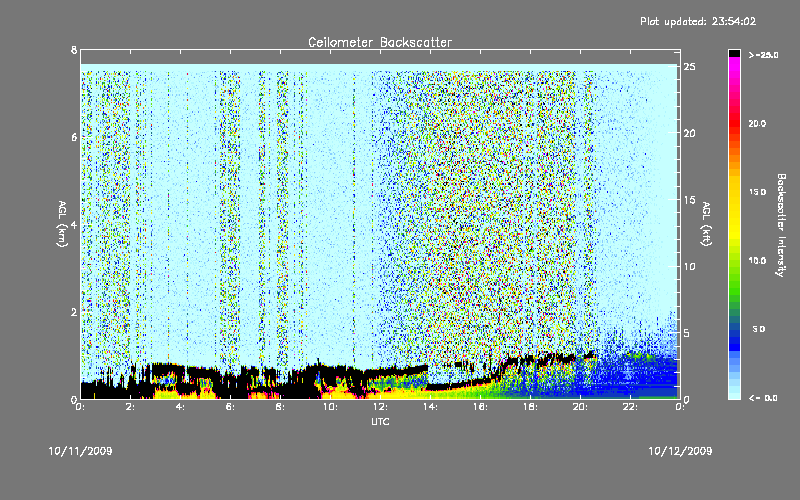Click the "<= 0.0" colorbar value label
Viewport: 800px width, 500px height.
(763, 398)
